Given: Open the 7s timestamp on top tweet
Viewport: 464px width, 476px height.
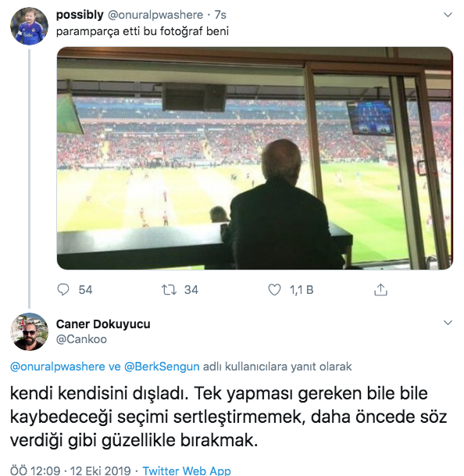Looking at the screenshot, I should click(220, 15).
